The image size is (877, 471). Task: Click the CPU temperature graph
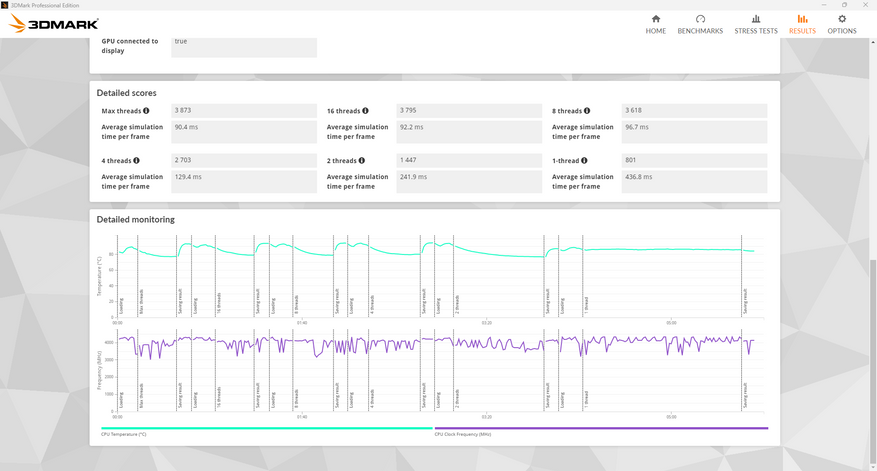click(440, 276)
